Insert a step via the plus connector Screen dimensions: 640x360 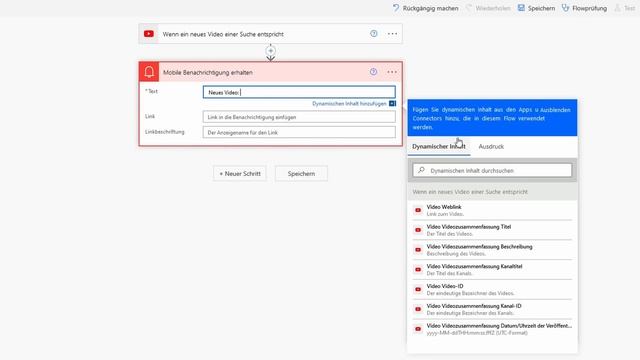coord(271,51)
